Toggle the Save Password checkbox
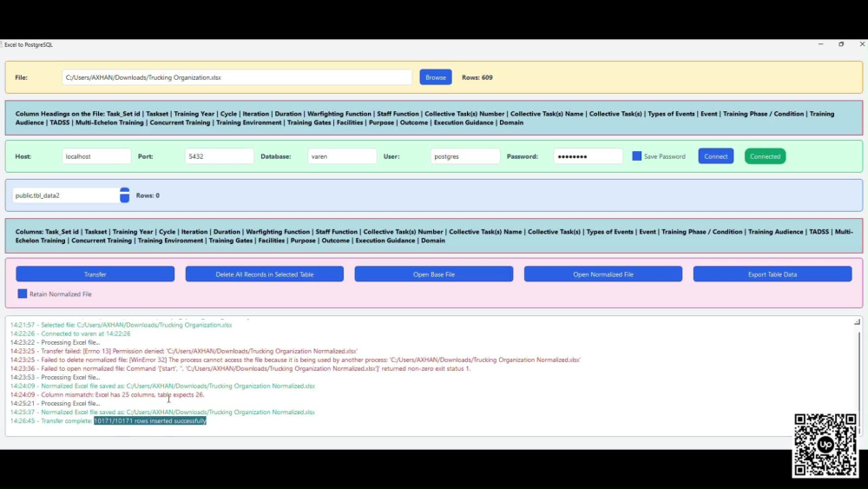The height and width of the screenshot is (489, 868). point(636,156)
